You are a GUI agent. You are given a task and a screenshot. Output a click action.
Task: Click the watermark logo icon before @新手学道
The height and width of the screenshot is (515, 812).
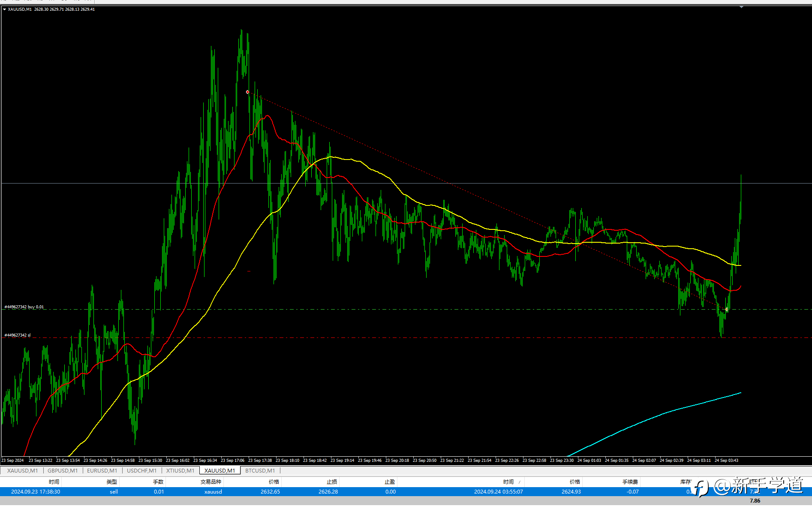click(700, 488)
